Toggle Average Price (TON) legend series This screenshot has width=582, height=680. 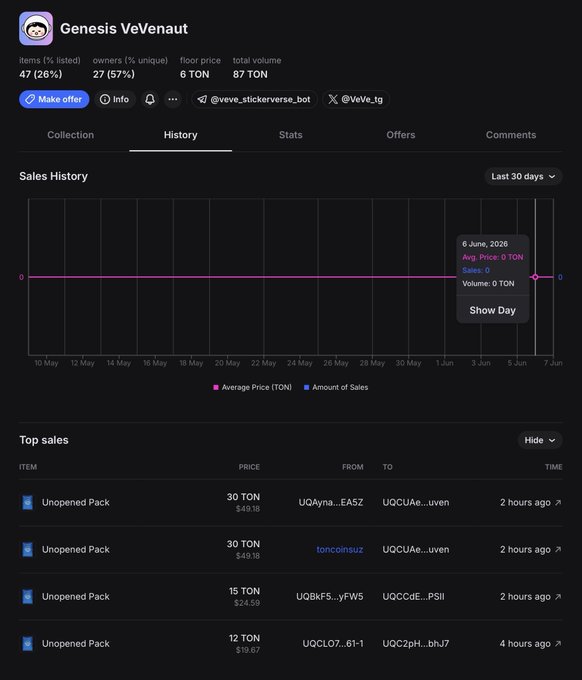coord(252,387)
